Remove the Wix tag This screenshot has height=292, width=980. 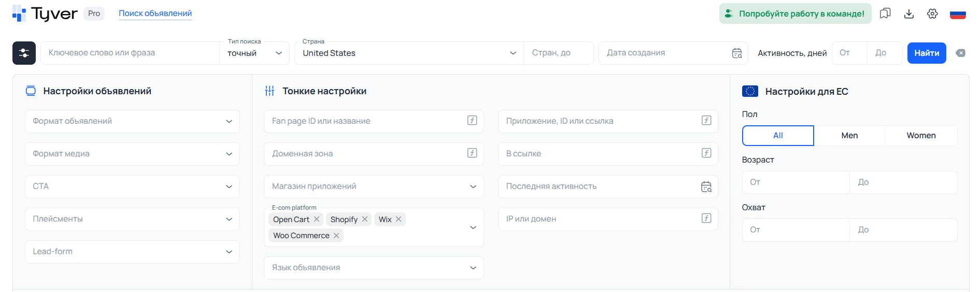[x=399, y=219]
